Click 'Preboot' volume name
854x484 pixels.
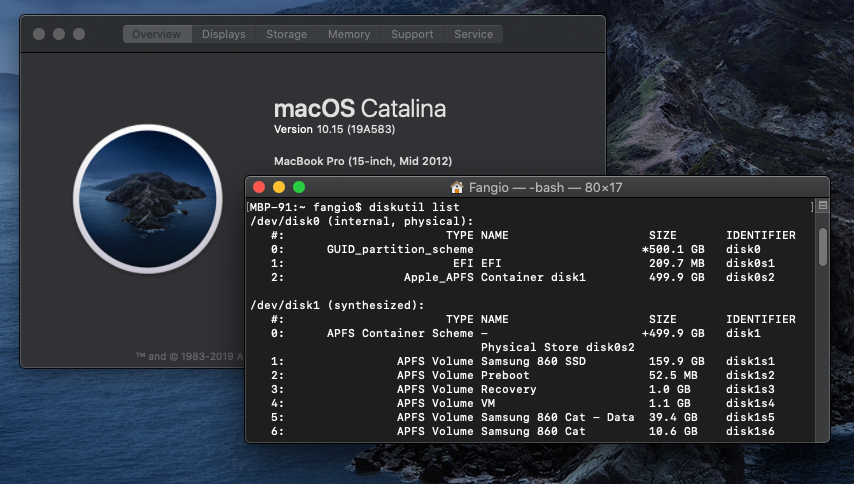pyautogui.click(x=505, y=376)
